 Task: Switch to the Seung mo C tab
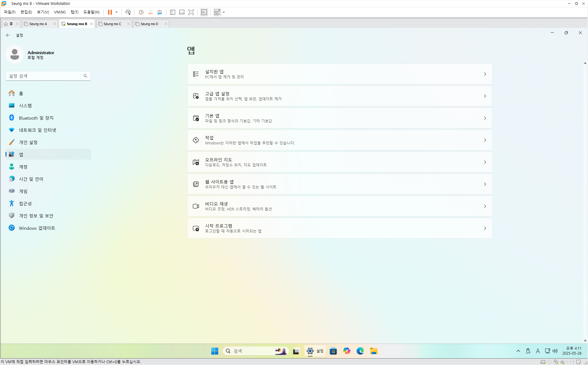coord(112,24)
